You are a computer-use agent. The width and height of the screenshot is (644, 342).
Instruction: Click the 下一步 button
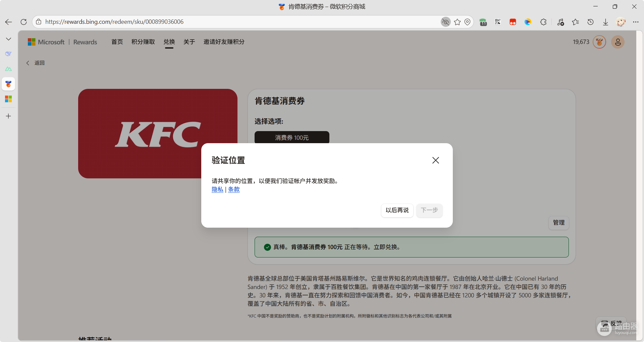(x=429, y=210)
